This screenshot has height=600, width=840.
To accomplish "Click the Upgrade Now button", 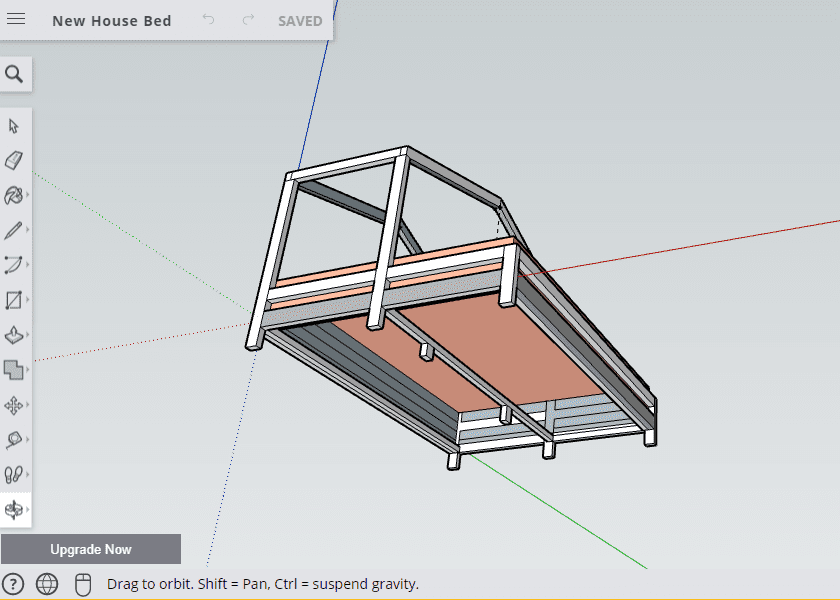I will click(91, 549).
